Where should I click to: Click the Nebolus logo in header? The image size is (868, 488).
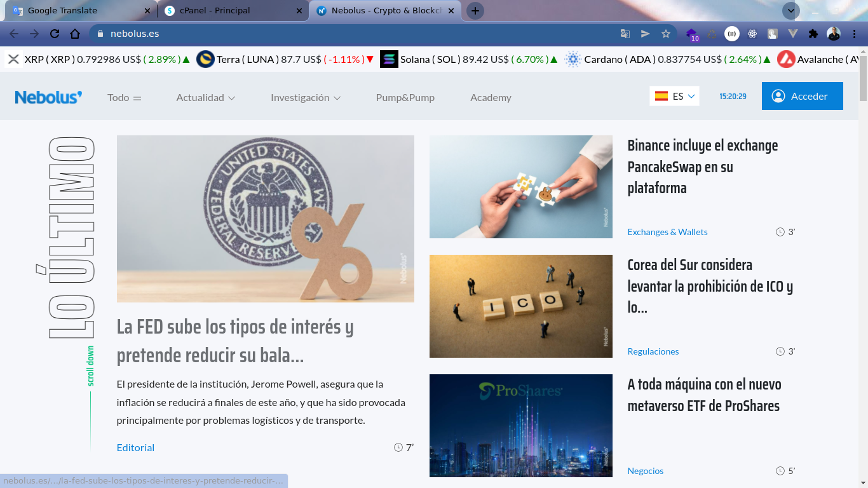click(x=48, y=97)
